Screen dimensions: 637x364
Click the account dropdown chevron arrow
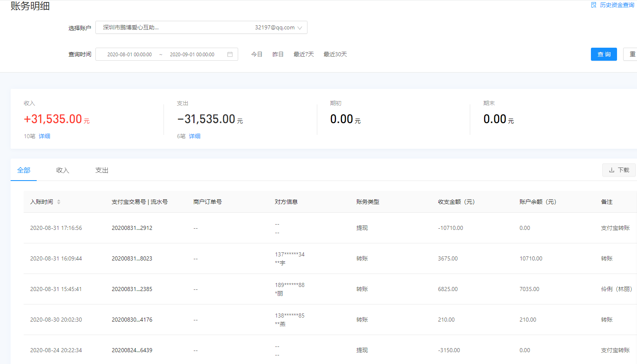300,28
